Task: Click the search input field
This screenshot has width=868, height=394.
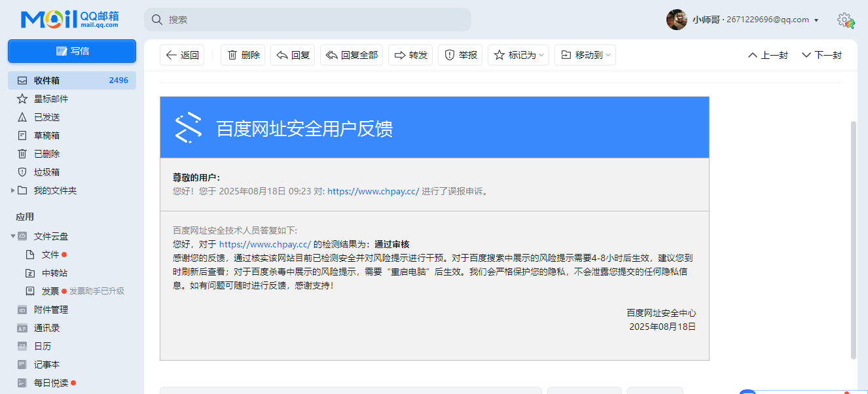Action: [x=308, y=20]
